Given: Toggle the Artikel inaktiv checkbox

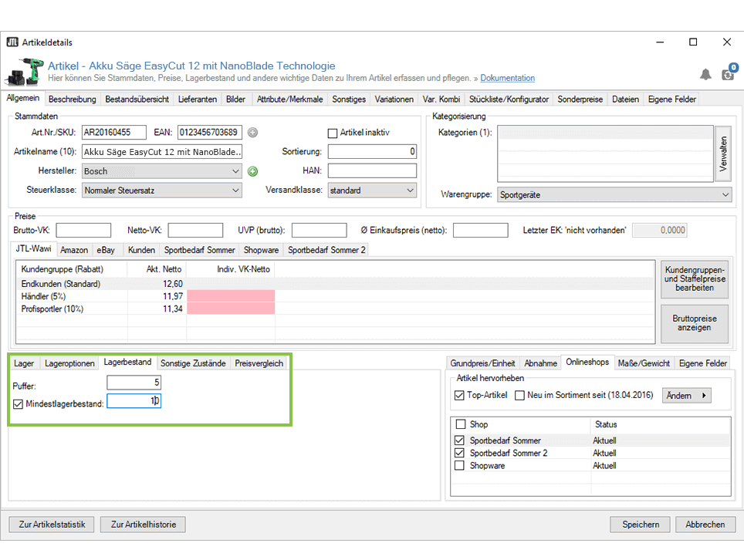Looking at the screenshot, I should [x=333, y=133].
